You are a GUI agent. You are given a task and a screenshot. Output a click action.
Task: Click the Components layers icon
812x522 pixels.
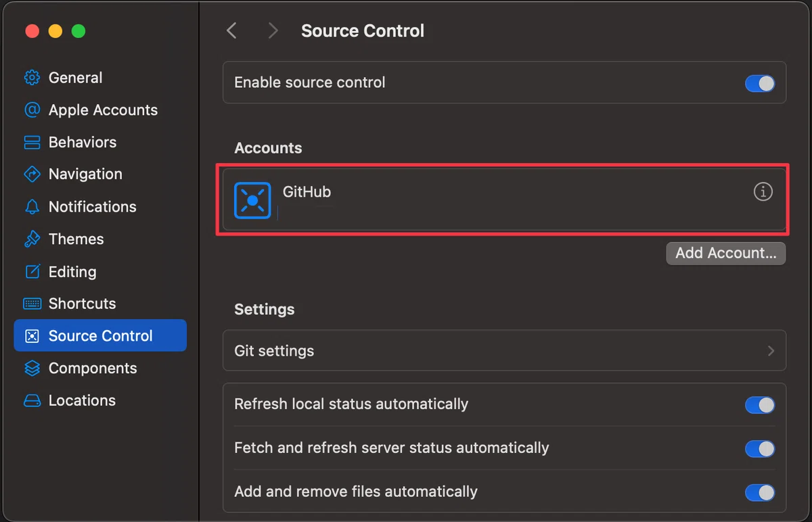(x=32, y=369)
